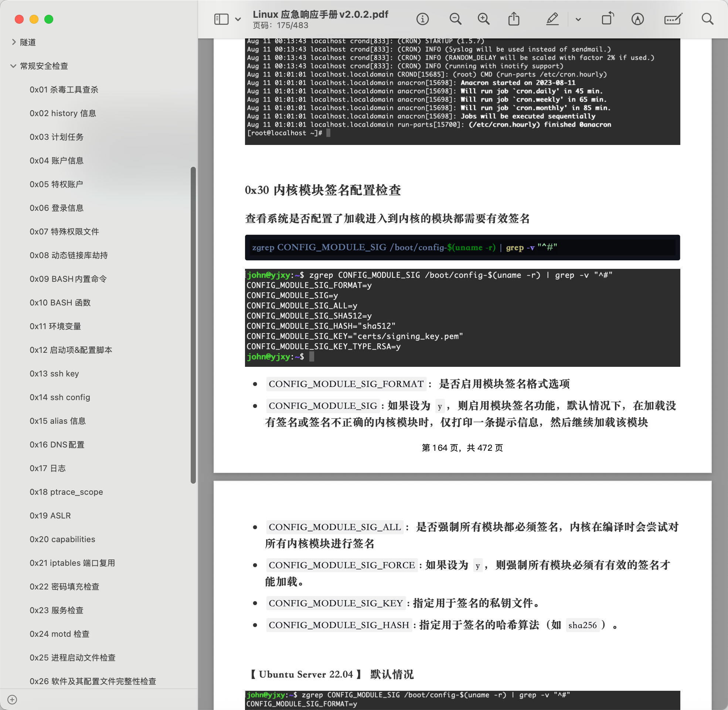Open the form filling tool
728x710 pixels.
click(673, 19)
